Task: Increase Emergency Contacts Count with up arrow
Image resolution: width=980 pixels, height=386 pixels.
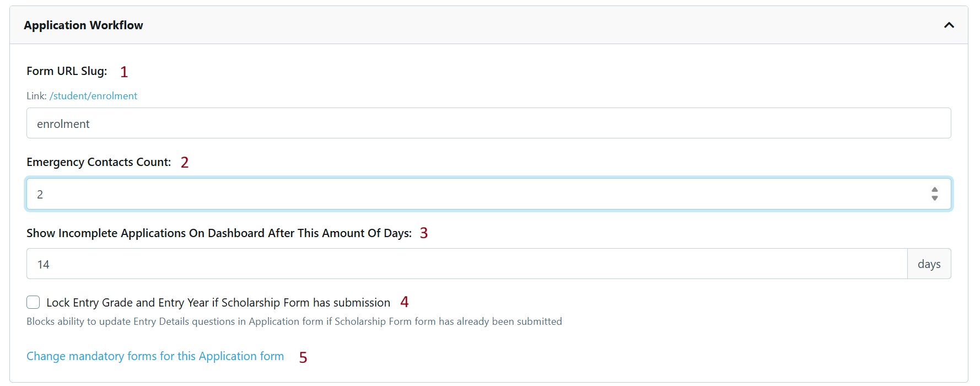Action: tap(934, 190)
